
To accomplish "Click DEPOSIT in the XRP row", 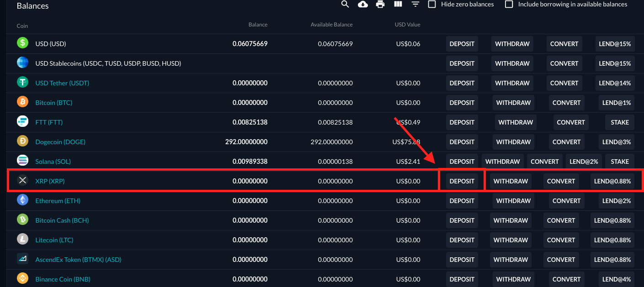I will [462, 181].
